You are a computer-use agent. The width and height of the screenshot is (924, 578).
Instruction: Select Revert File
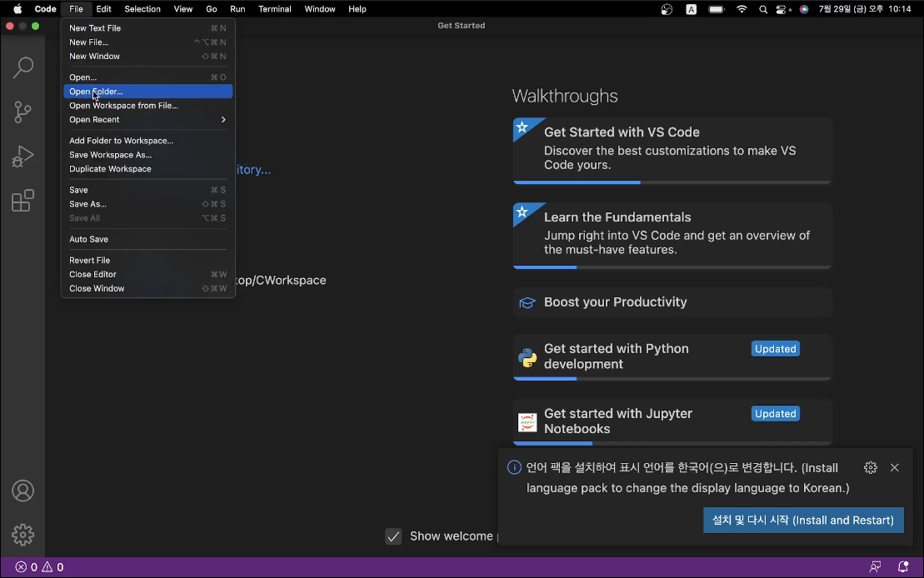(148, 261)
